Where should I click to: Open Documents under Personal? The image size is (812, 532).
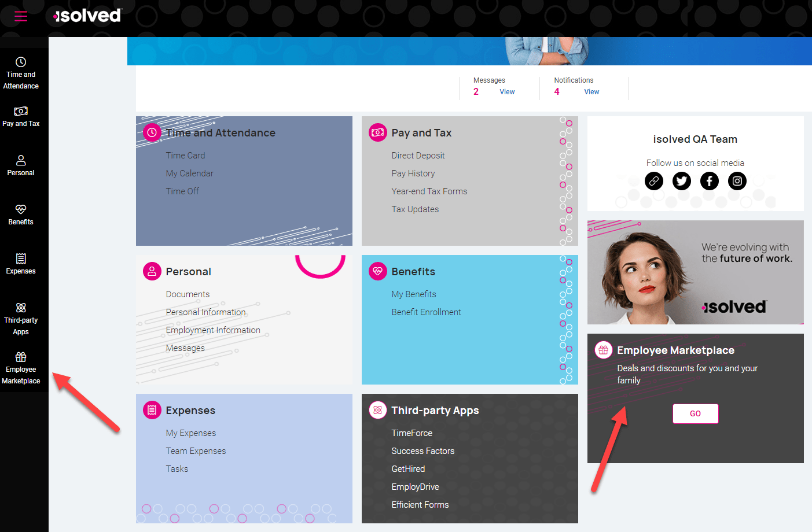[x=188, y=294]
